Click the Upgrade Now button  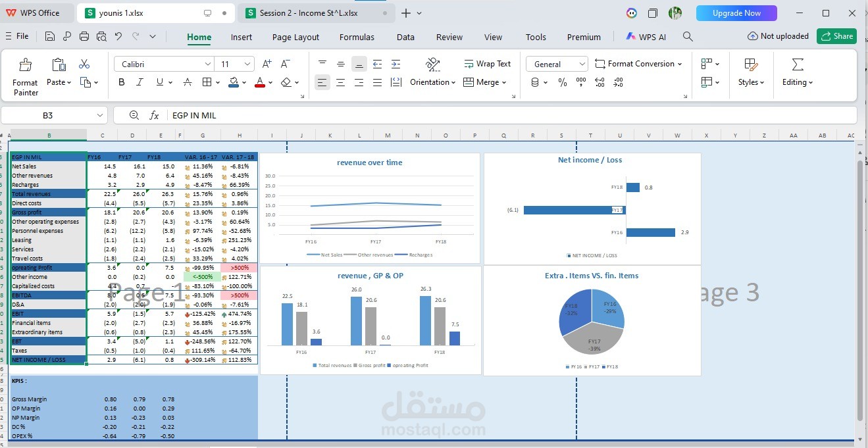pos(736,13)
